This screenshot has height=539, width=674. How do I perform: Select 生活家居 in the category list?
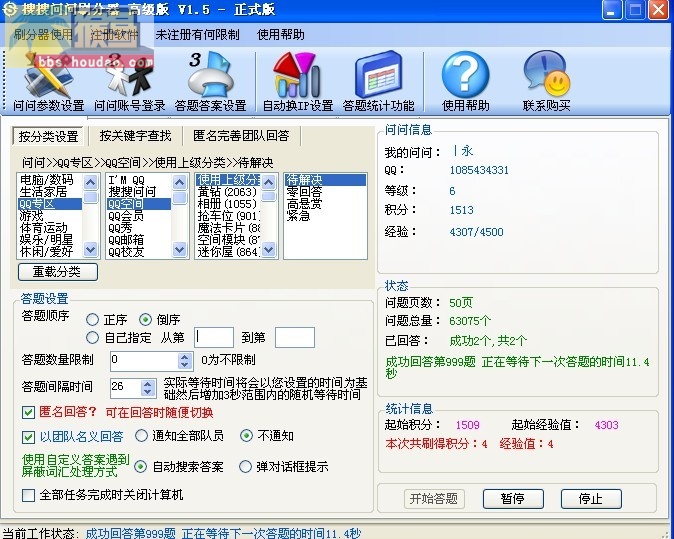click(x=50, y=192)
